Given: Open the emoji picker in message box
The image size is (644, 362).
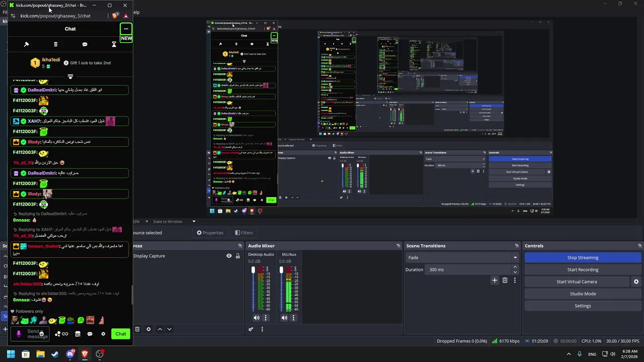Looking at the screenshot, I should click(42, 334).
